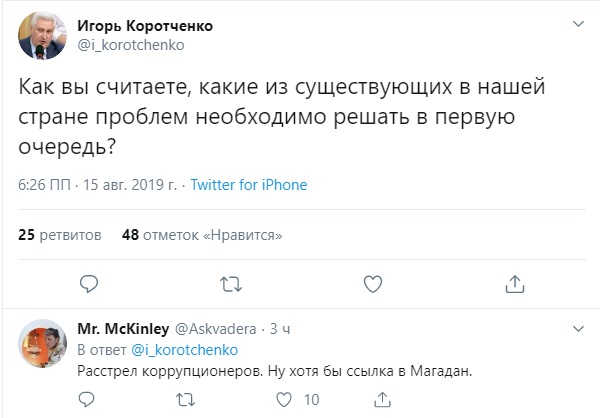
Task: Open the main tweet's options chevron
Action: 577,23
